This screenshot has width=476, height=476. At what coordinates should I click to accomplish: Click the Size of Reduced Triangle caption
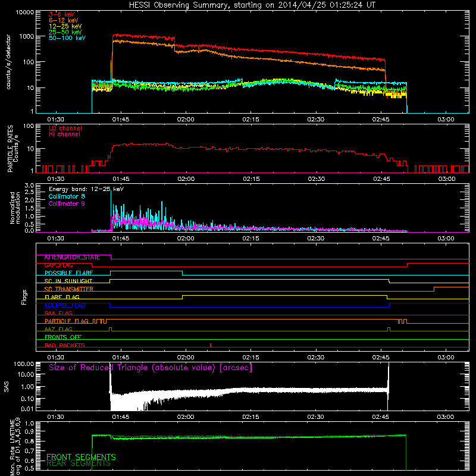click(x=151, y=368)
